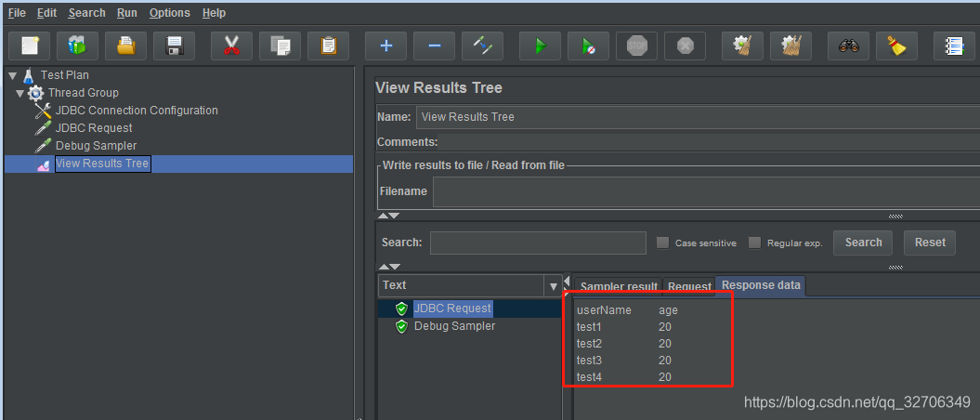Click the Stop sign icon

637,46
